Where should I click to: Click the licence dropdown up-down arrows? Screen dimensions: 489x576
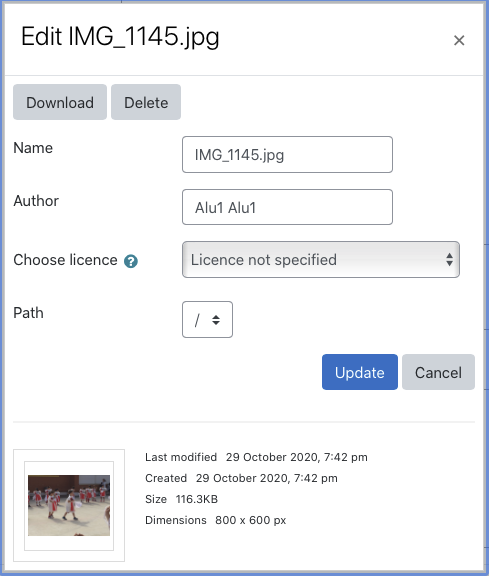point(449,259)
